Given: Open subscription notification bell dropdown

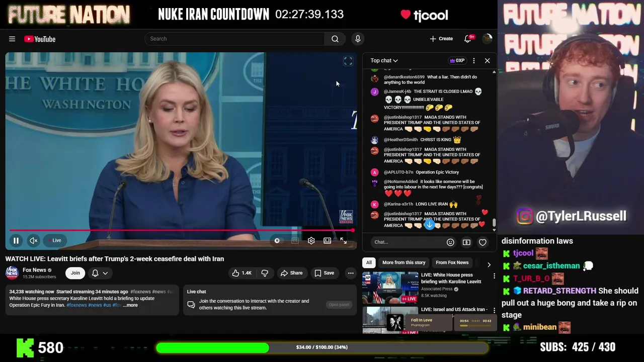Looking at the screenshot, I should pos(100,273).
